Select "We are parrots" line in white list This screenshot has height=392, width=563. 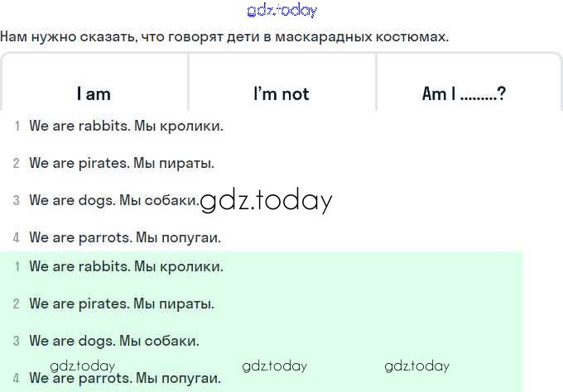pos(124,237)
